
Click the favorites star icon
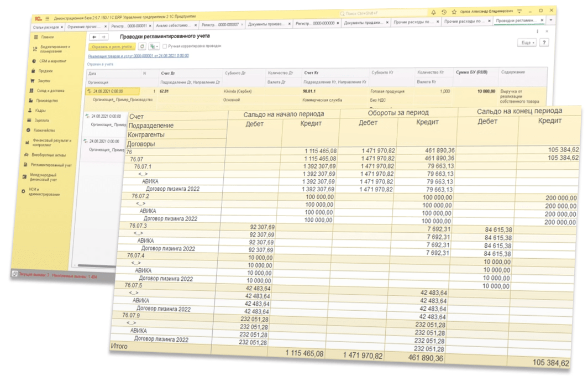coord(454,12)
